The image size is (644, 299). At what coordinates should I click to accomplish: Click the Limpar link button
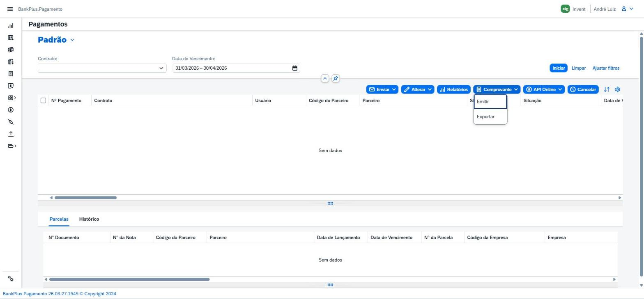579,68
